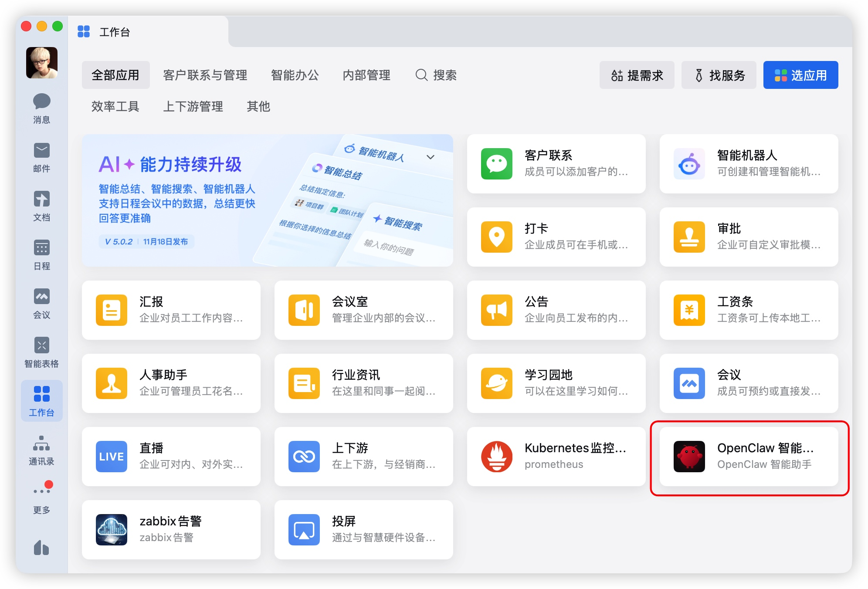Switch to 客户联系与管理 tab
This screenshot has width=868, height=589.
[205, 75]
